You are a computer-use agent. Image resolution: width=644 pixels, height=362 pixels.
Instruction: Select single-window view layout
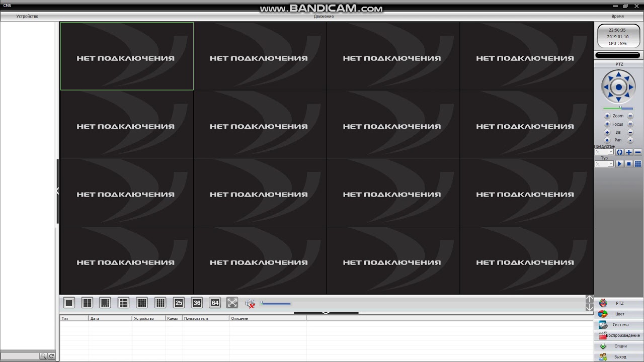click(x=69, y=303)
